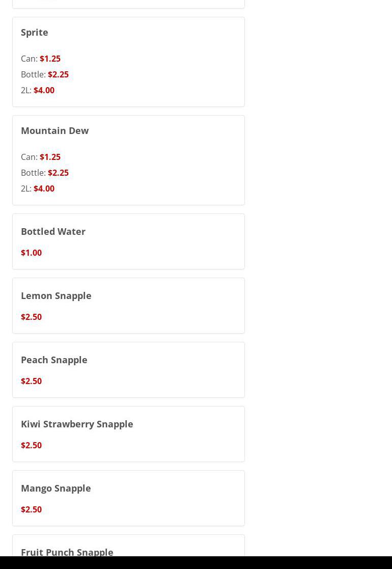Click the Bottled Water $1.00 price
The height and width of the screenshot is (569, 392).
(x=31, y=253)
